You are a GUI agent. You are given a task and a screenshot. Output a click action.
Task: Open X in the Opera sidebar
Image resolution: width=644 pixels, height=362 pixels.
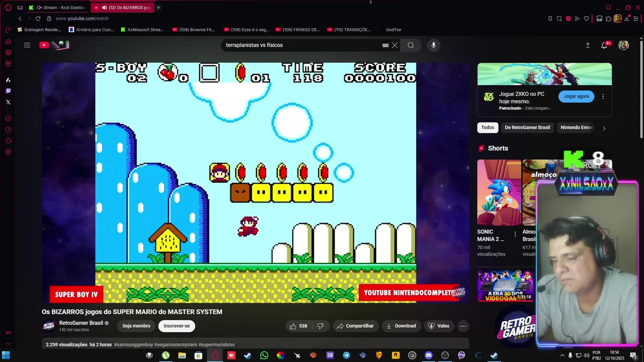click(x=8, y=102)
